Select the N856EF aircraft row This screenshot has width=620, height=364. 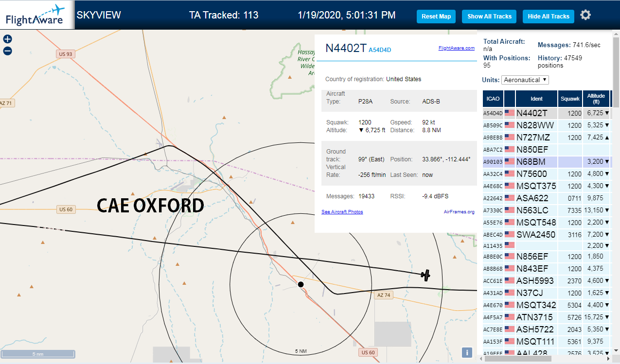(x=547, y=257)
